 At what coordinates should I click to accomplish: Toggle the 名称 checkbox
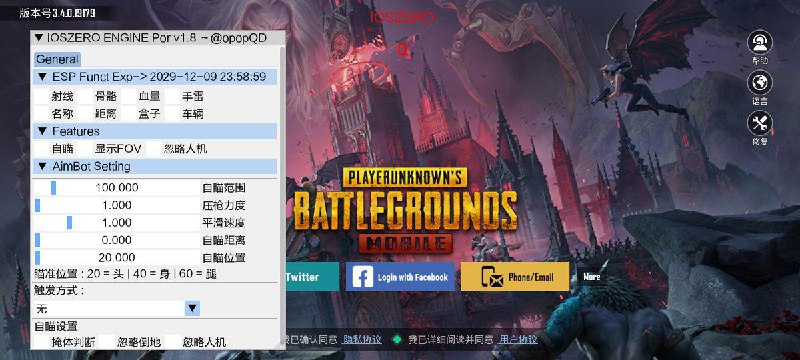click(x=42, y=114)
